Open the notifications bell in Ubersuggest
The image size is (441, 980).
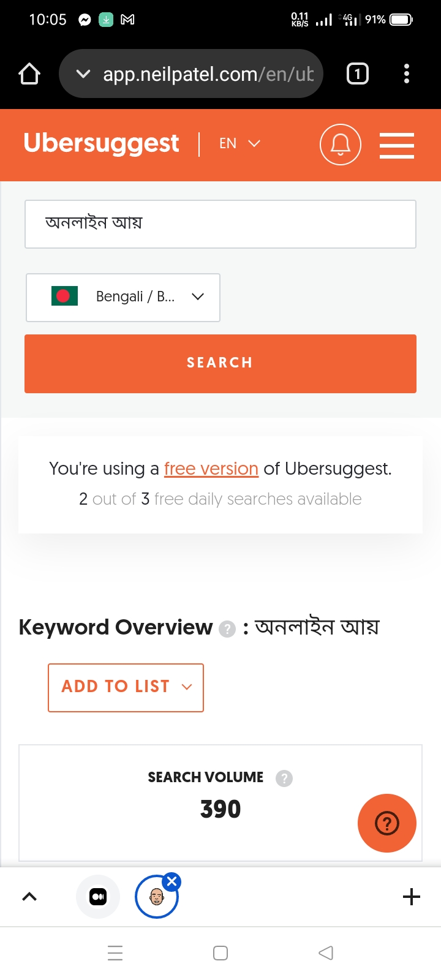click(x=341, y=145)
